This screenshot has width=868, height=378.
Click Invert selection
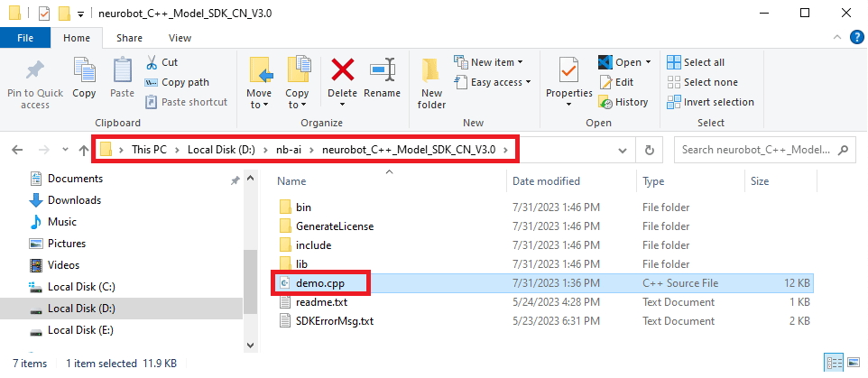[x=711, y=102]
